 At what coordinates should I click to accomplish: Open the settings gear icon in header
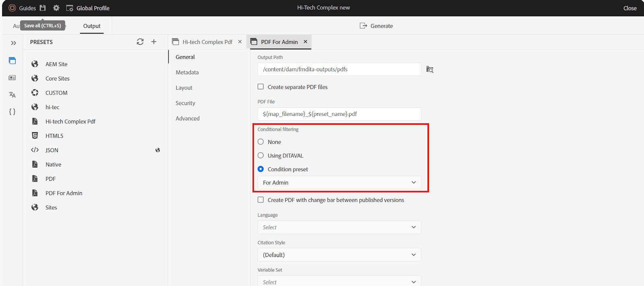[56, 8]
